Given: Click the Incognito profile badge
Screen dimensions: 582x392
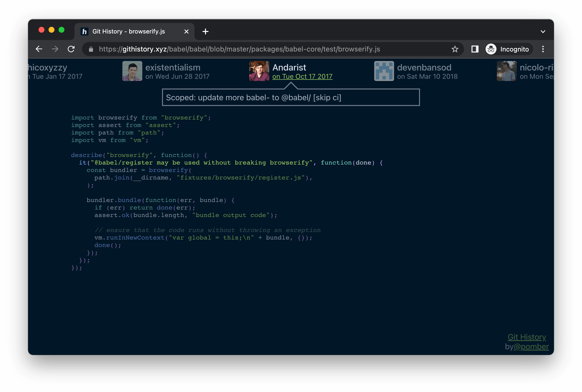Looking at the screenshot, I should [509, 49].
